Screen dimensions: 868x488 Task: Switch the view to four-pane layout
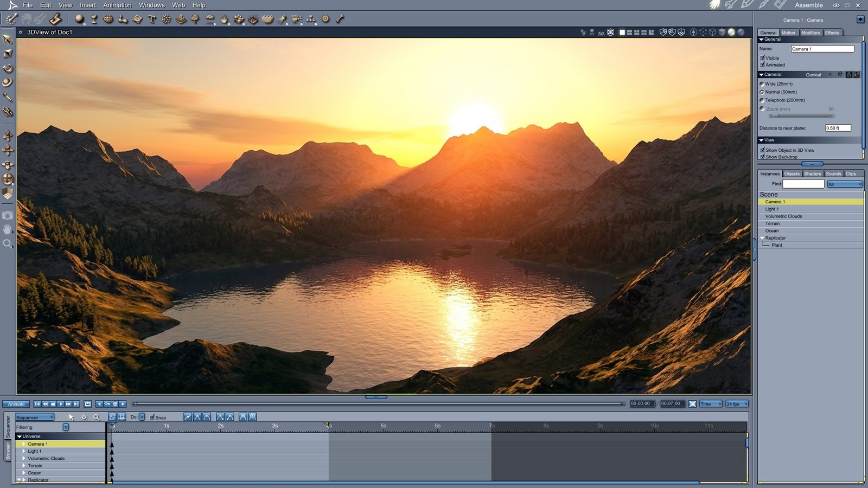coord(644,33)
